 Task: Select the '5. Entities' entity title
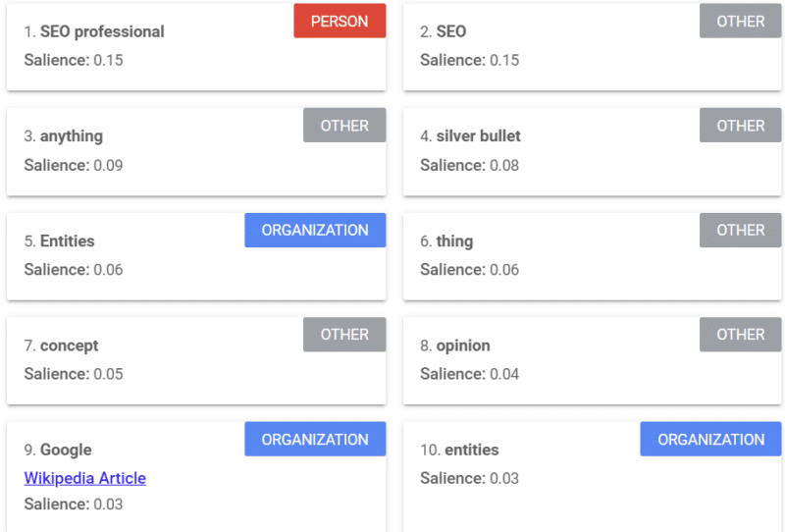click(x=60, y=240)
